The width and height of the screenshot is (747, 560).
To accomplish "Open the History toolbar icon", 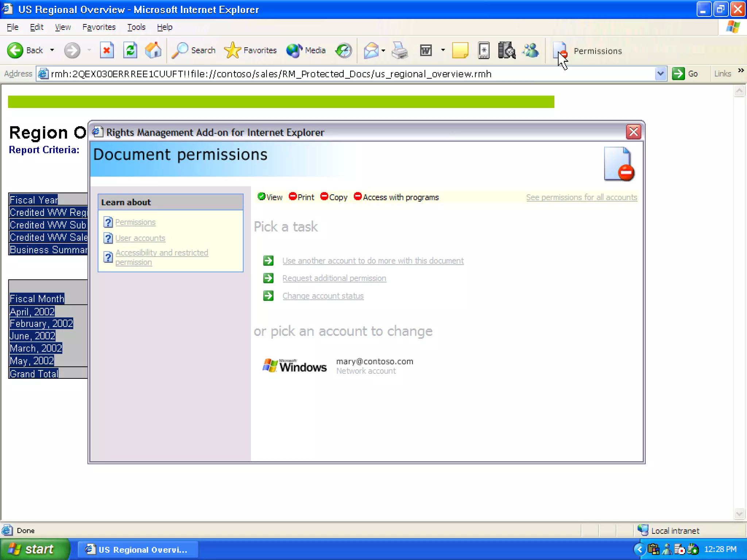I will [344, 50].
